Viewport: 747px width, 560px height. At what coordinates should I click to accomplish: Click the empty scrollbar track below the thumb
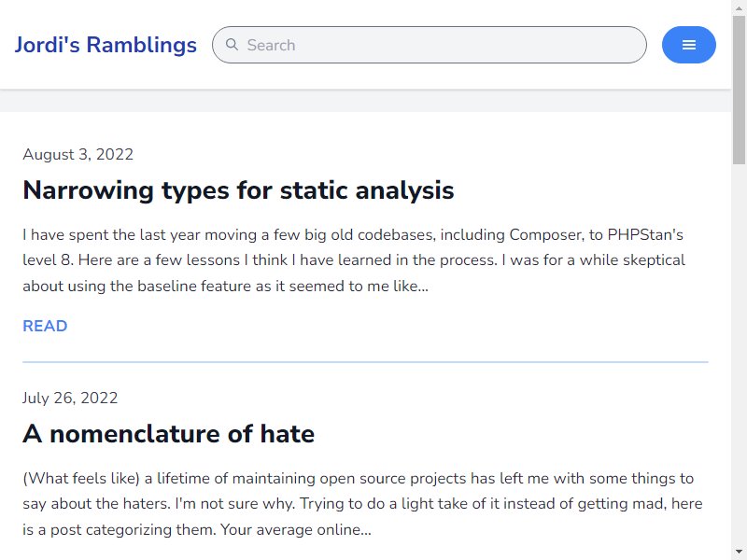[739, 353]
